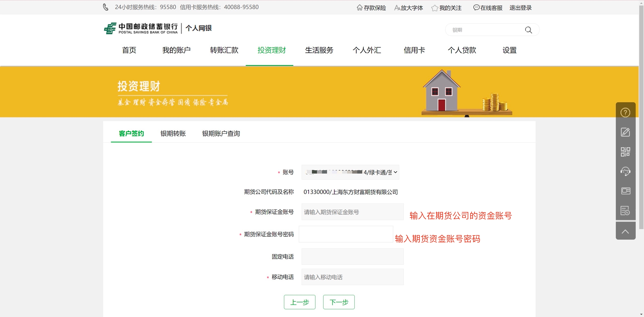Click the 24小时服务热线:95580 text
The image size is (644, 317).
(145, 7)
